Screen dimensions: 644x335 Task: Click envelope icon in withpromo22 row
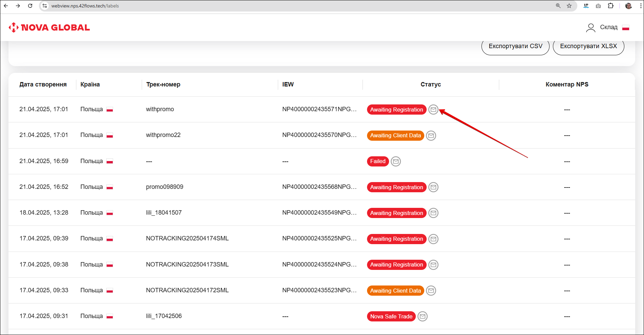pyautogui.click(x=431, y=136)
